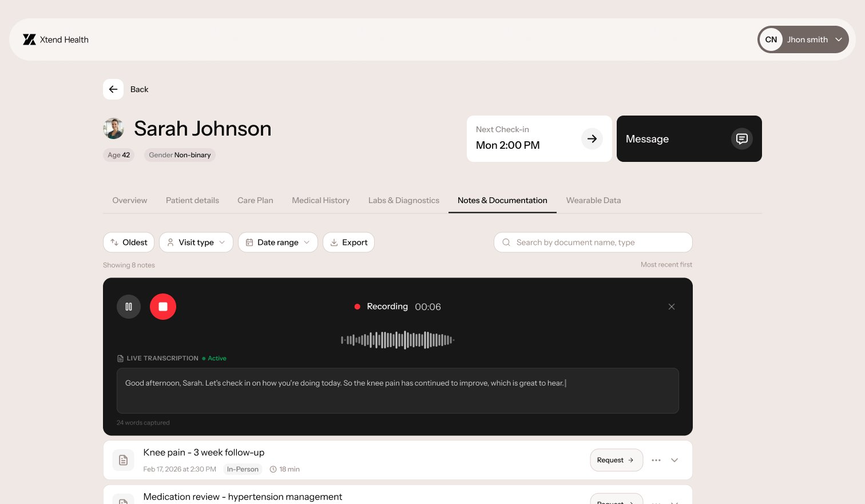Close the recording panel
This screenshot has width=865, height=504.
pyautogui.click(x=672, y=307)
